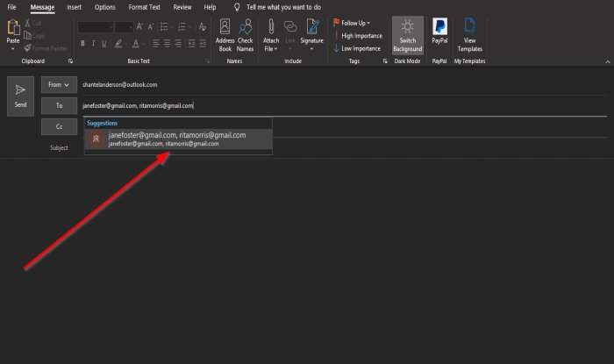Screen dimensions: 614x364
Task: Open the Follow Up dropdown
Action: pyautogui.click(x=352, y=23)
